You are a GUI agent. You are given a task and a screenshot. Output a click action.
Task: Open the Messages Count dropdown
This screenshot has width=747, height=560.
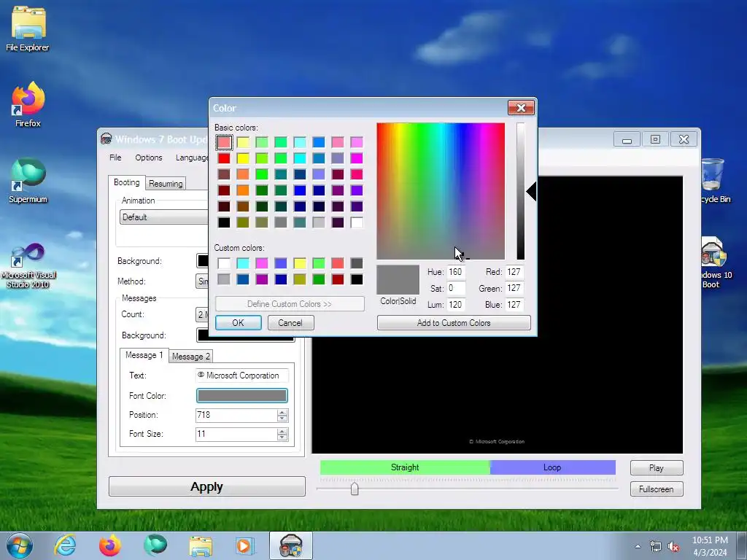click(x=202, y=314)
